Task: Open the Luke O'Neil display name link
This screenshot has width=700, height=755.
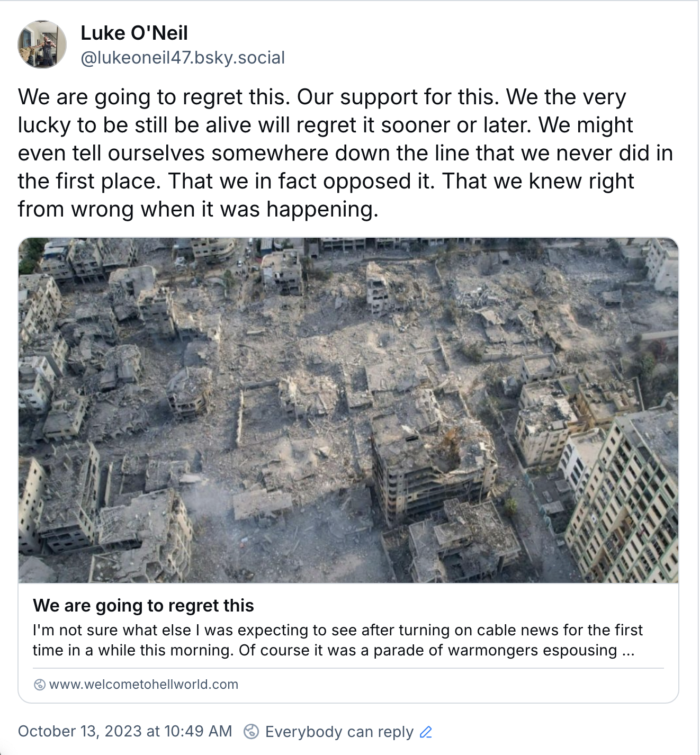Action: pyautogui.click(x=134, y=33)
